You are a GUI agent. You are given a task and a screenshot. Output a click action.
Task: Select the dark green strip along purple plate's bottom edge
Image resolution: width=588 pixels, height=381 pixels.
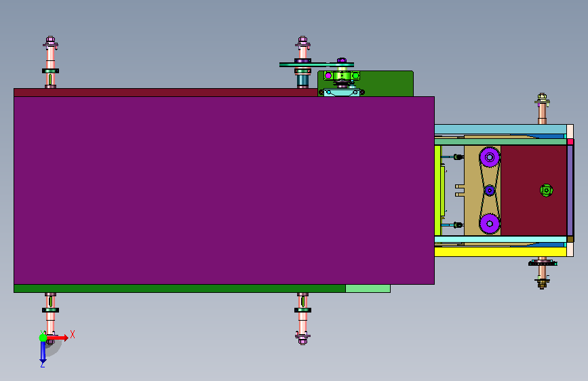click(x=179, y=288)
